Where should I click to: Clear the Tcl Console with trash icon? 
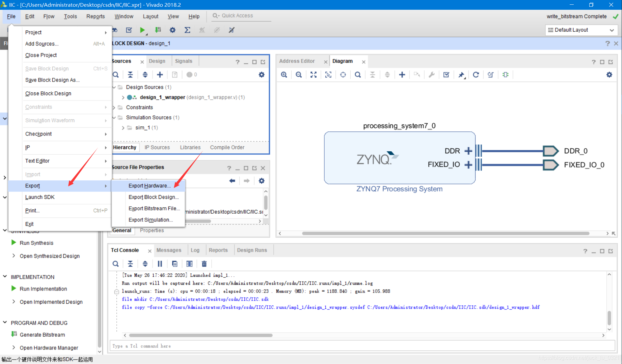(x=204, y=264)
